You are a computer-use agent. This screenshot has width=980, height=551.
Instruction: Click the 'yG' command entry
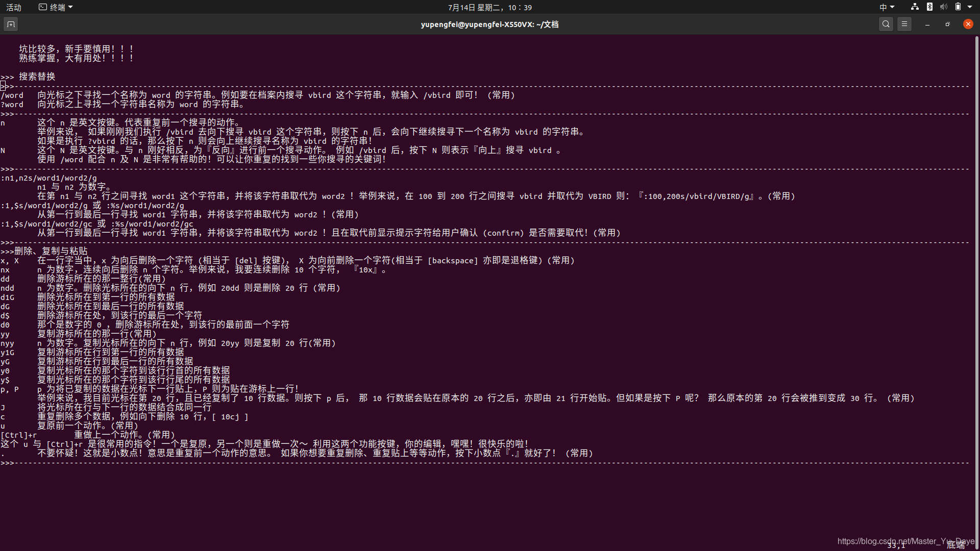(x=5, y=362)
